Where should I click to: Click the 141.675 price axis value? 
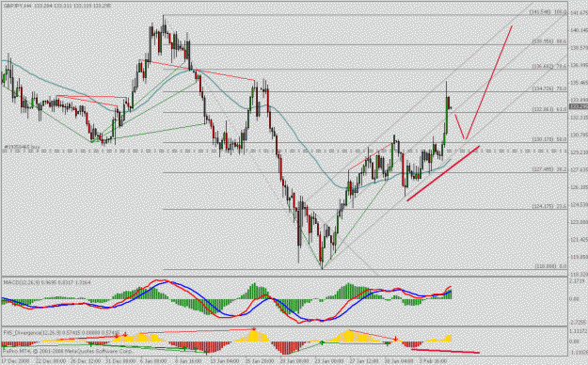579,13
